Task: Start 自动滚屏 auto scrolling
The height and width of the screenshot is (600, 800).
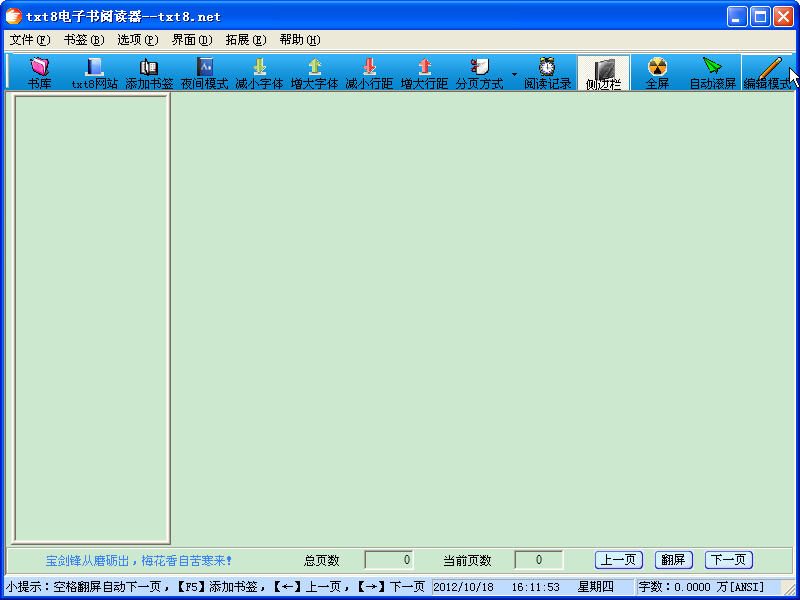Action: click(x=712, y=73)
